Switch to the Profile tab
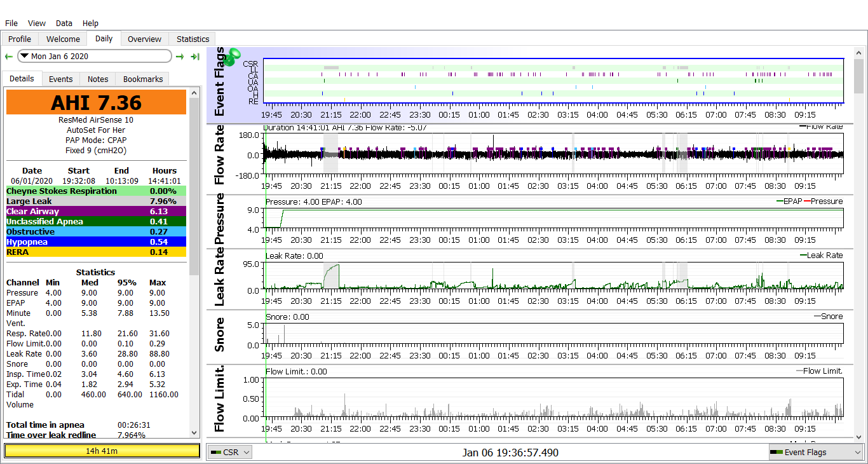Image resolution: width=868 pixels, height=464 pixels. [20, 39]
